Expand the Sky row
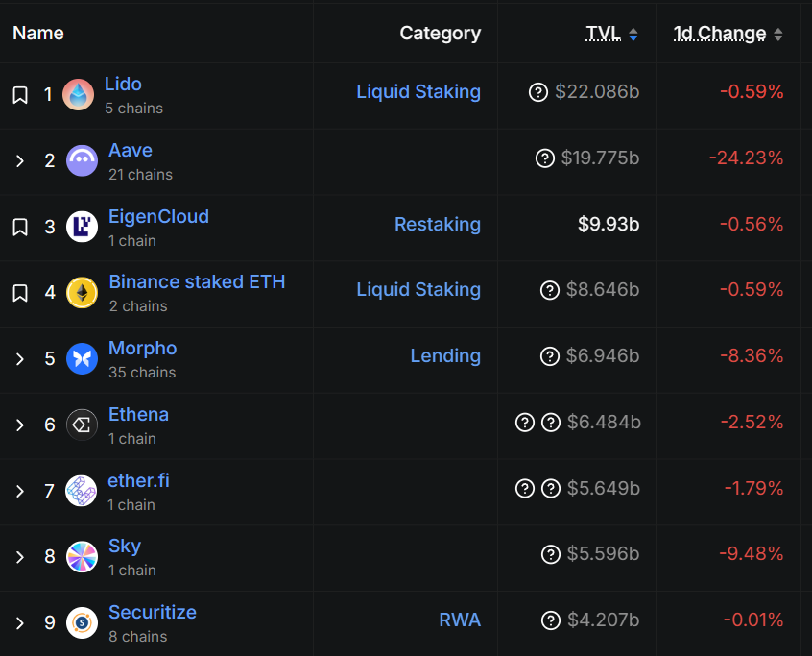Viewport: 812px width, 656px height. point(20,557)
